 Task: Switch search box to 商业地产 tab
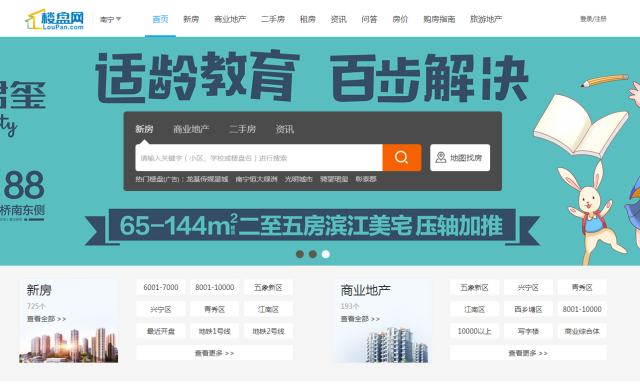pos(191,129)
